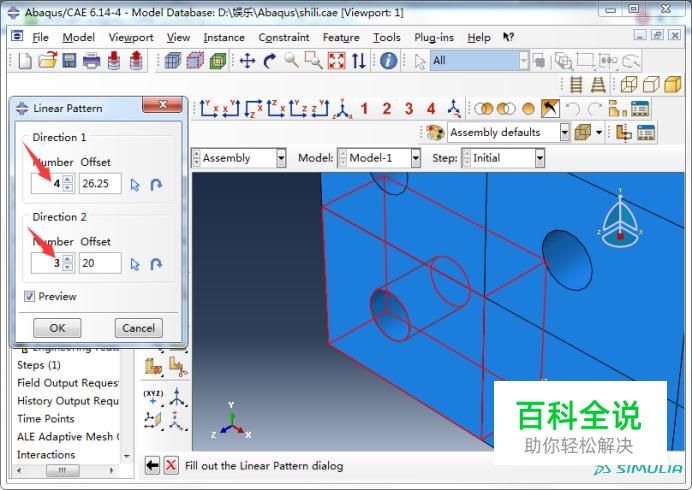Viewport: 692px width, 490px height.
Task: Select the Magnify View tool
Action: pyautogui.click(x=292, y=60)
